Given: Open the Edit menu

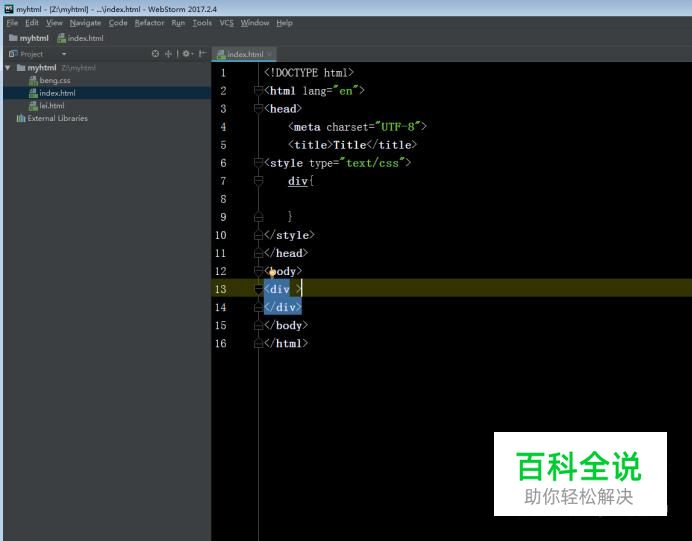Looking at the screenshot, I should [32, 23].
